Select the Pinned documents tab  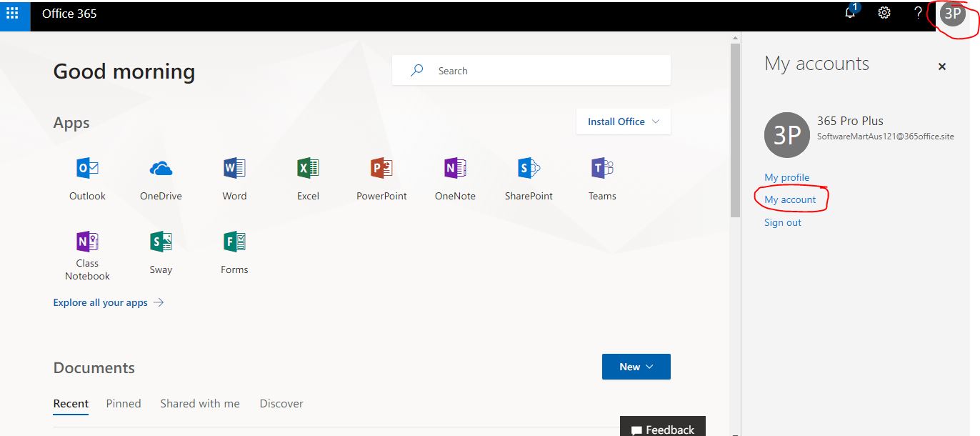click(x=124, y=404)
